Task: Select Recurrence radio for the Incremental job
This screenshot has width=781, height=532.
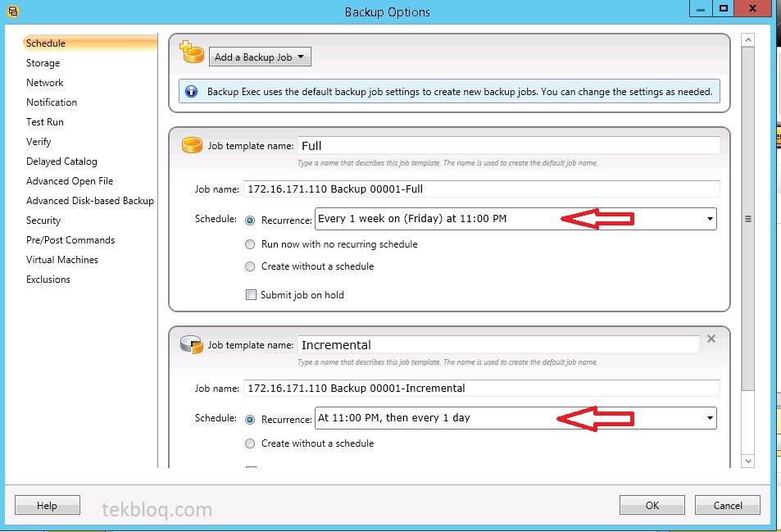Action: click(x=250, y=420)
